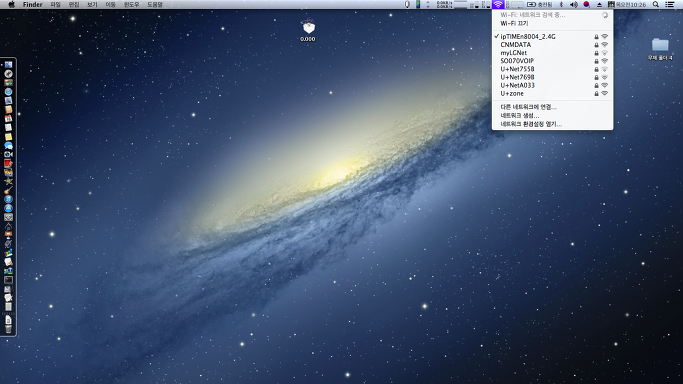Open Korean flag input source menu
Image resolution: width=683 pixels, height=384 pixels.
[586, 4]
